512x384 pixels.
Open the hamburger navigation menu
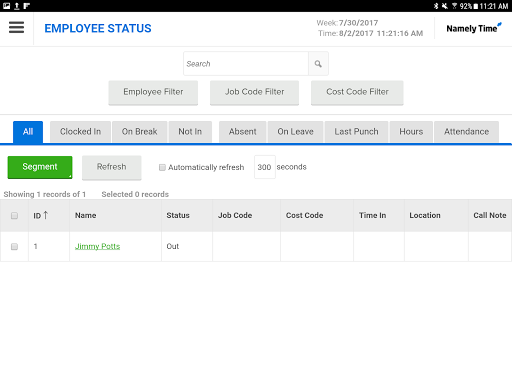pyautogui.click(x=16, y=28)
